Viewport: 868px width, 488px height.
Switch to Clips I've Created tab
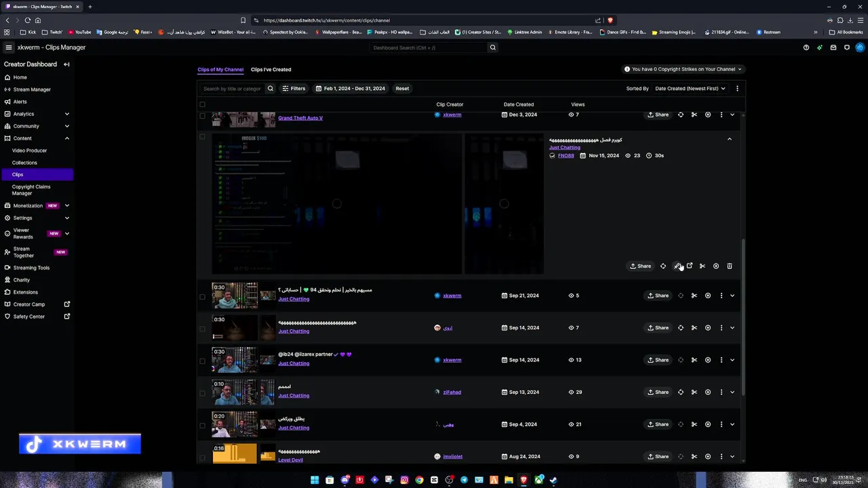[x=271, y=69]
